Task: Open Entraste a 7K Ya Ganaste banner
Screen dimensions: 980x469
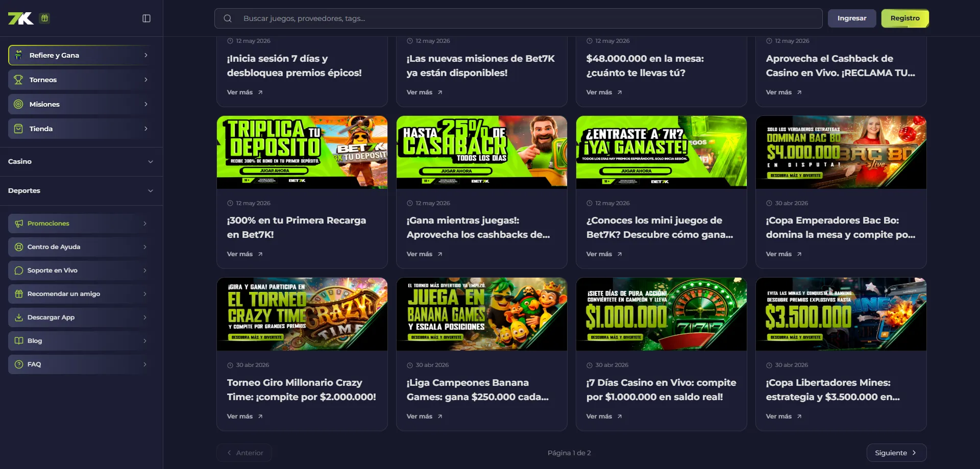Action: pos(661,152)
